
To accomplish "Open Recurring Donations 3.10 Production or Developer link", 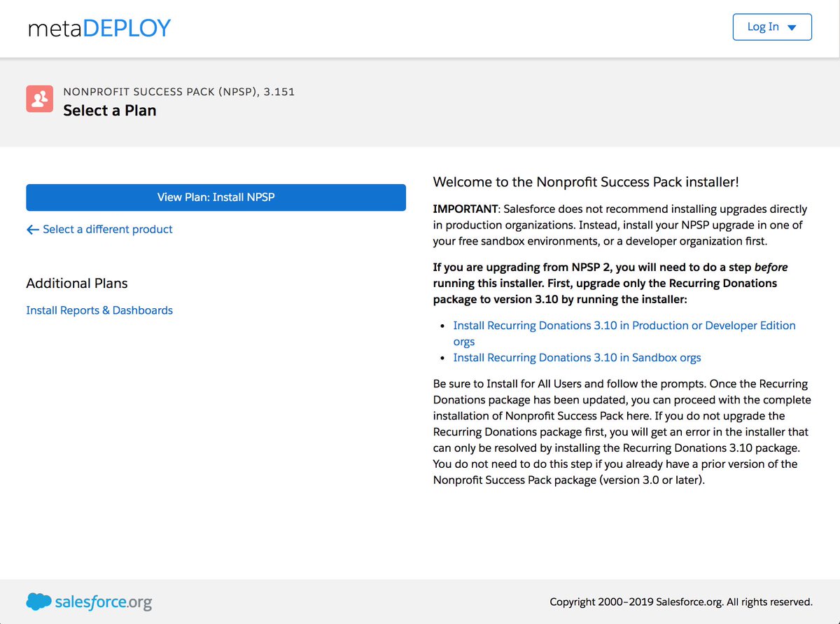I will [x=624, y=333].
